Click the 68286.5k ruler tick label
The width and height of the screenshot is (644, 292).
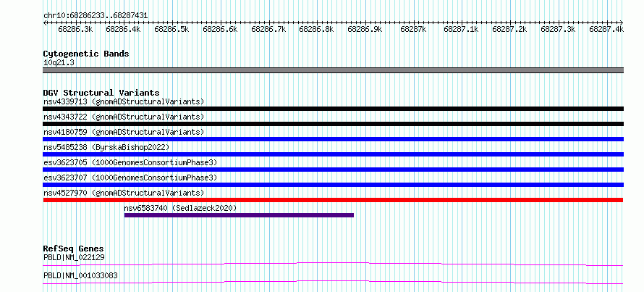pos(171,29)
